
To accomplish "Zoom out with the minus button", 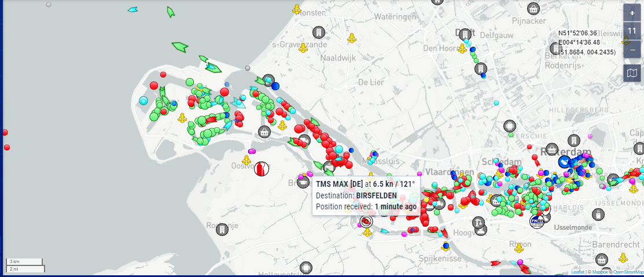I will pyautogui.click(x=632, y=50).
